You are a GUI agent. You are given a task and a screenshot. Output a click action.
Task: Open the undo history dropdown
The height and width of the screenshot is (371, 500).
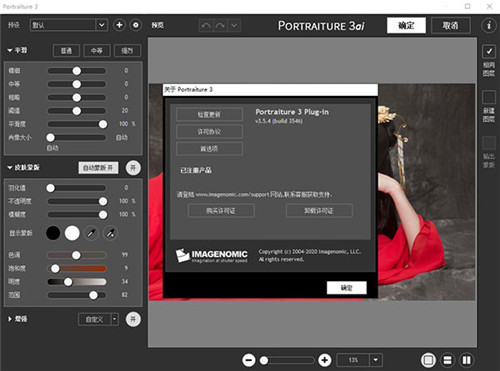pos(234,25)
